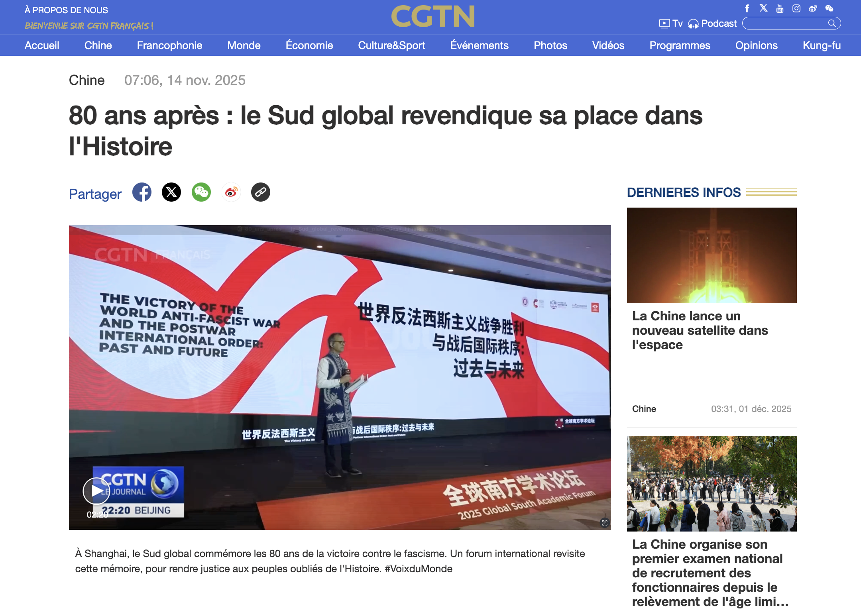Viewport: 861px width, 616px height.
Task: Open the Accueil menu item
Action: pos(42,45)
